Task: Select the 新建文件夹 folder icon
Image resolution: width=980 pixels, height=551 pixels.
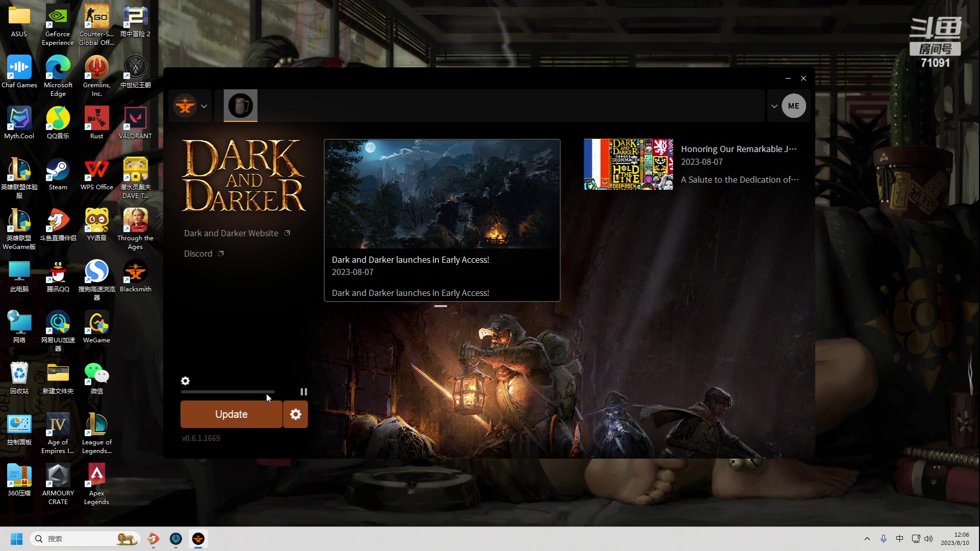Action: 58,378
